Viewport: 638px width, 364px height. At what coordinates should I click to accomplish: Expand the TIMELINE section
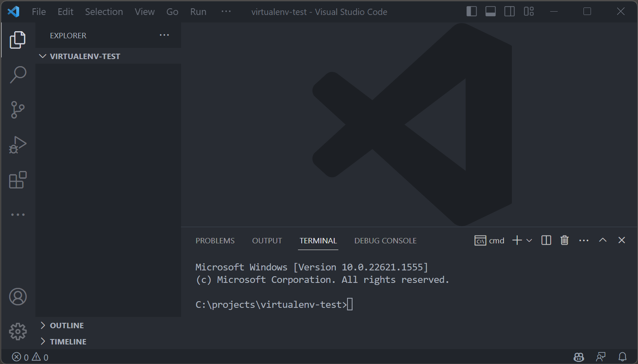click(68, 342)
